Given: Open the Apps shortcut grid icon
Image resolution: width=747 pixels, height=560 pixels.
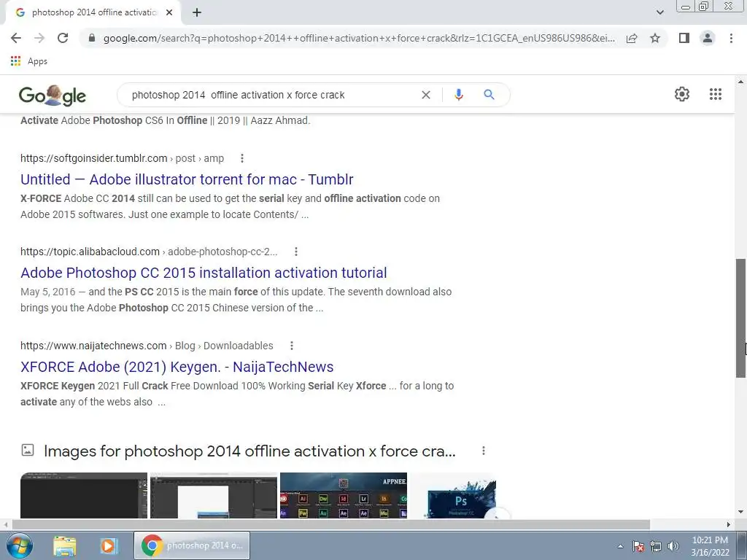Looking at the screenshot, I should (x=15, y=61).
